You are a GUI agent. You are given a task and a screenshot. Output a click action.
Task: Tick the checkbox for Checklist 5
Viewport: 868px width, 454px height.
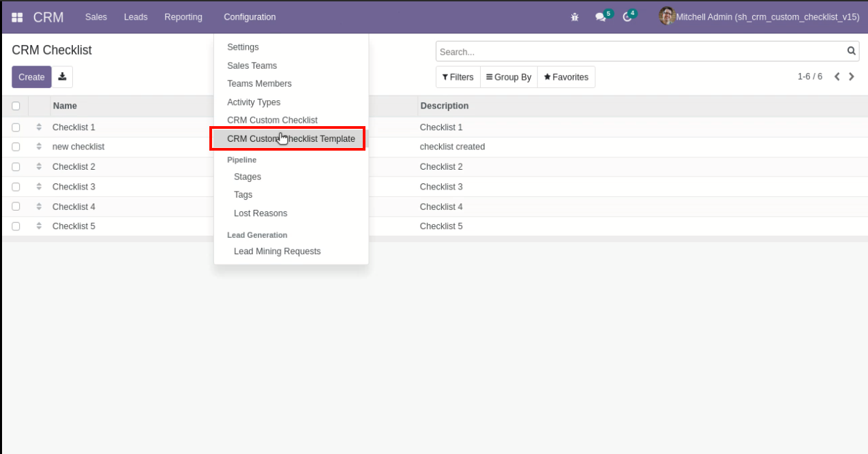[x=16, y=226]
